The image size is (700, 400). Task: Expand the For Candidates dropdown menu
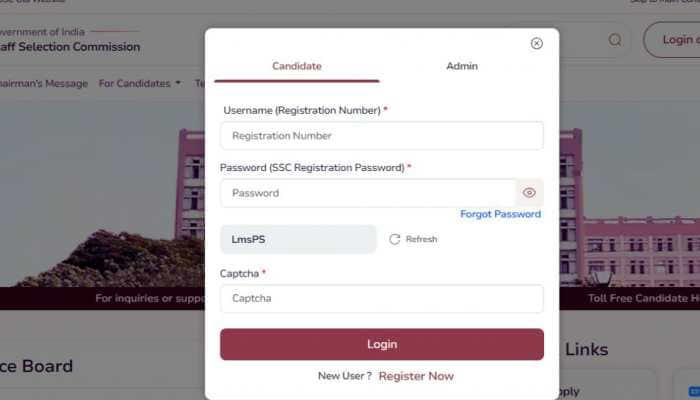[x=135, y=84]
